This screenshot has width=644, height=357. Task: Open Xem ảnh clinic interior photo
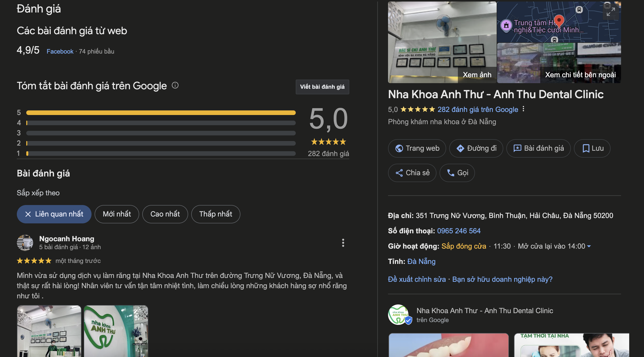tap(442, 42)
